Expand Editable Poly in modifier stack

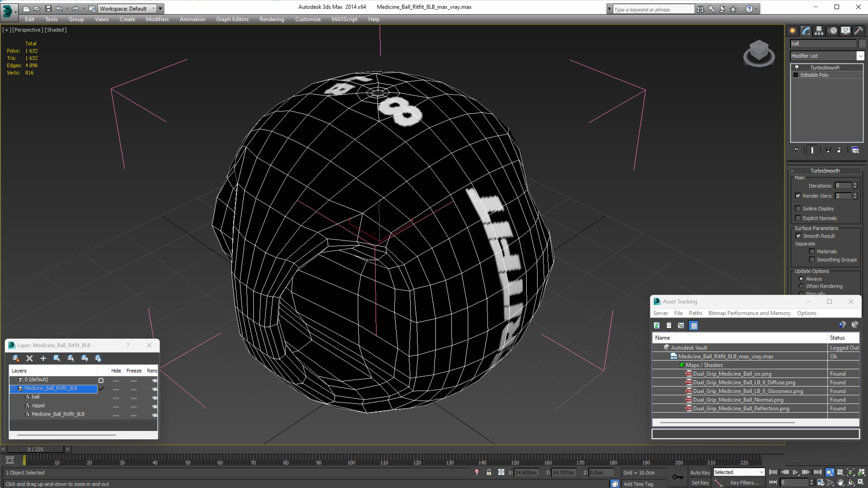796,75
